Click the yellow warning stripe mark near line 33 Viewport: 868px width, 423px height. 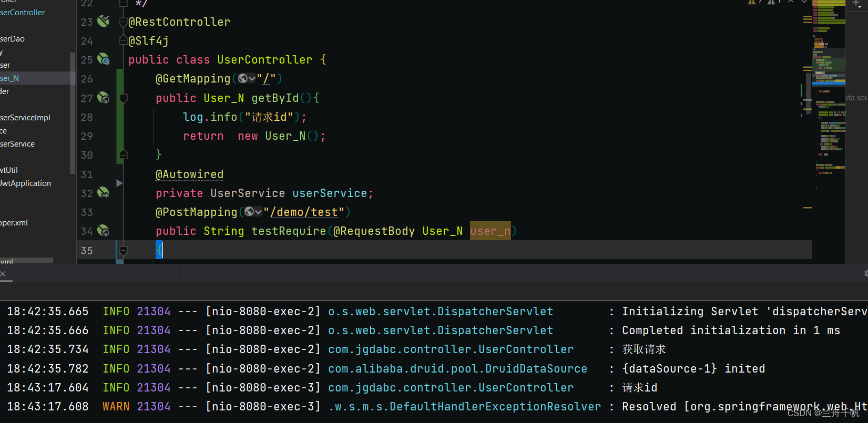tap(808, 208)
